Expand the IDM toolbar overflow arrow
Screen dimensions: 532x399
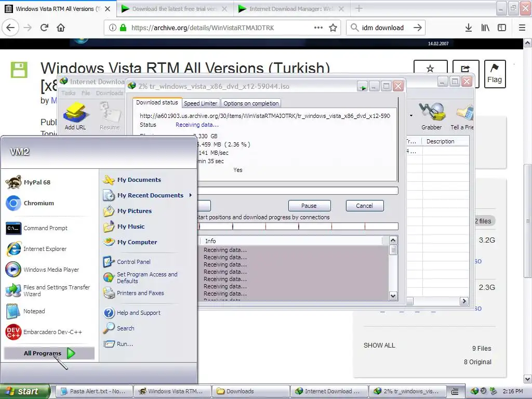point(411,115)
